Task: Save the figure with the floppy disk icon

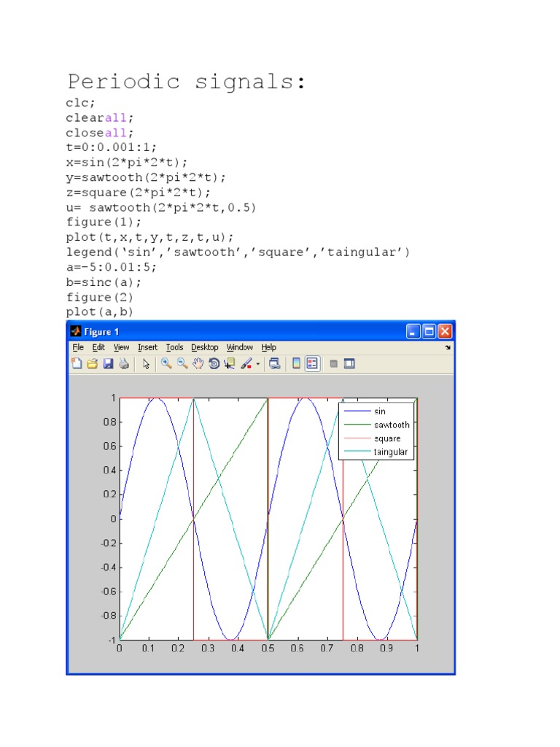Action: pos(108,364)
